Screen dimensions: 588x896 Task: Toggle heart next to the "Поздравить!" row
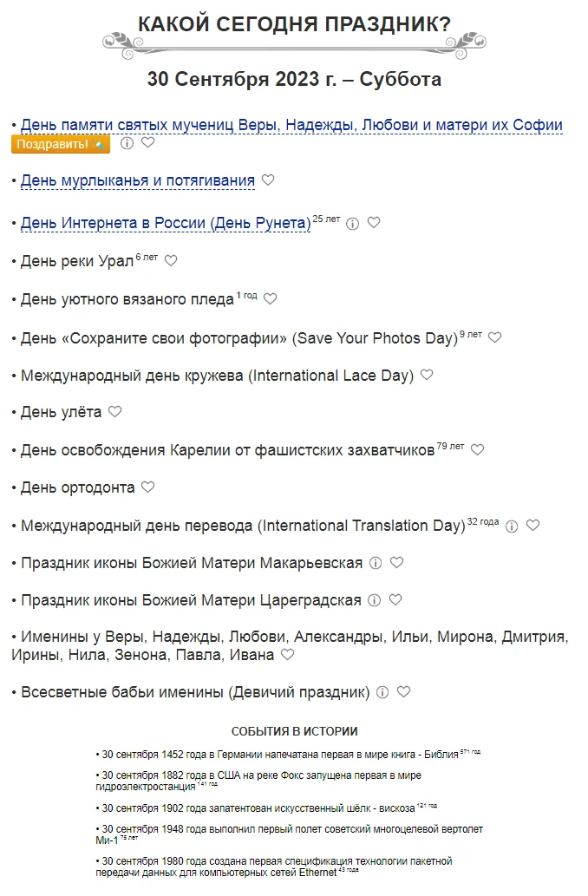coord(147,142)
